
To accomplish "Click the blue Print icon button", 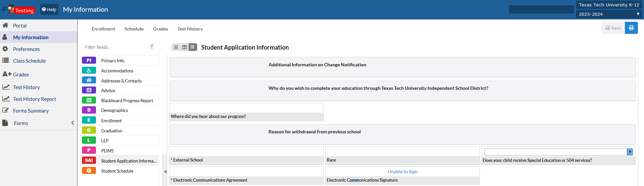I will (x=631, y=28).
